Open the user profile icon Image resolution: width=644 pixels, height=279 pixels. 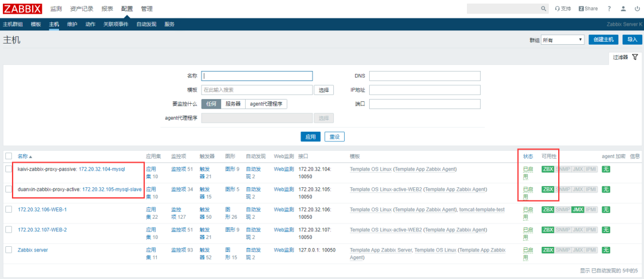623,8
